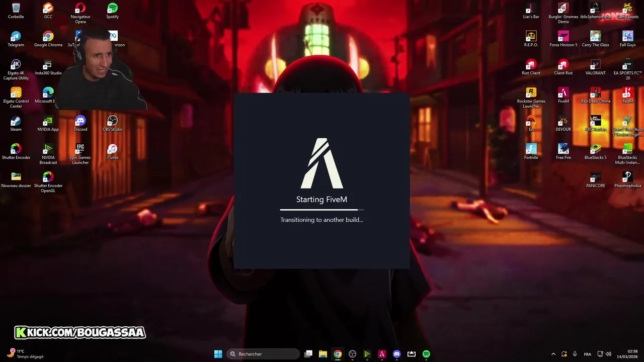This screenshot has width=644, height=362.
Task: Launch PANICORE from the desktop
Action: tap(596, 180)
